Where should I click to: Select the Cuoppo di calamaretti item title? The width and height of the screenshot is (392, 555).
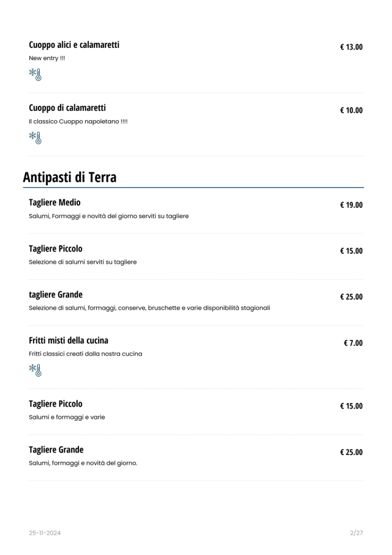(x=67, y=108)
